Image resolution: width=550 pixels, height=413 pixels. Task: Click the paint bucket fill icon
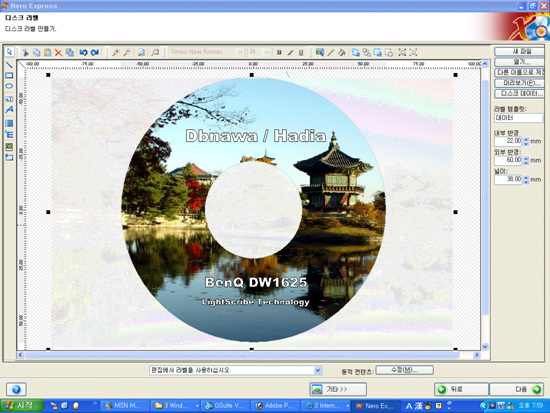pos(342,53)
